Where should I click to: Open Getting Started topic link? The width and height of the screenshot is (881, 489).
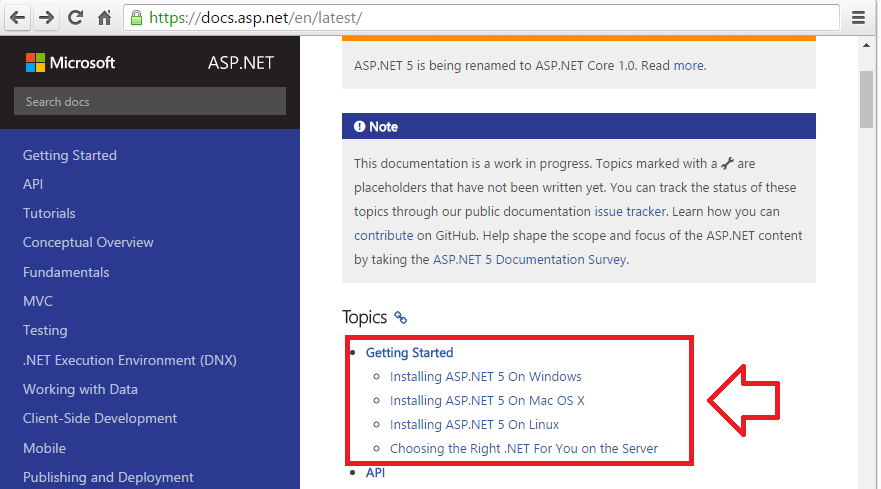410,352
